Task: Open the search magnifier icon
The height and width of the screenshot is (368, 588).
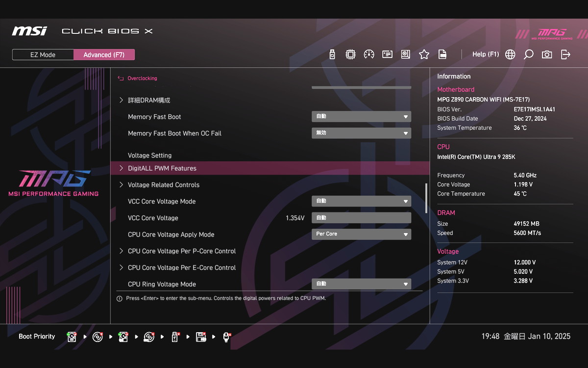Action: pyautogui.click(x=528, y=54)
